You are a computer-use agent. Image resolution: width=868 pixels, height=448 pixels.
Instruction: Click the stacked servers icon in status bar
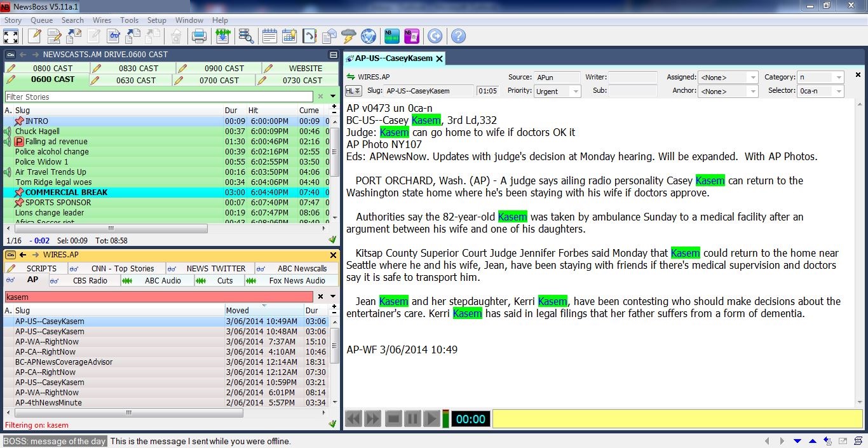pyautogui.click(x=858, y=441)
